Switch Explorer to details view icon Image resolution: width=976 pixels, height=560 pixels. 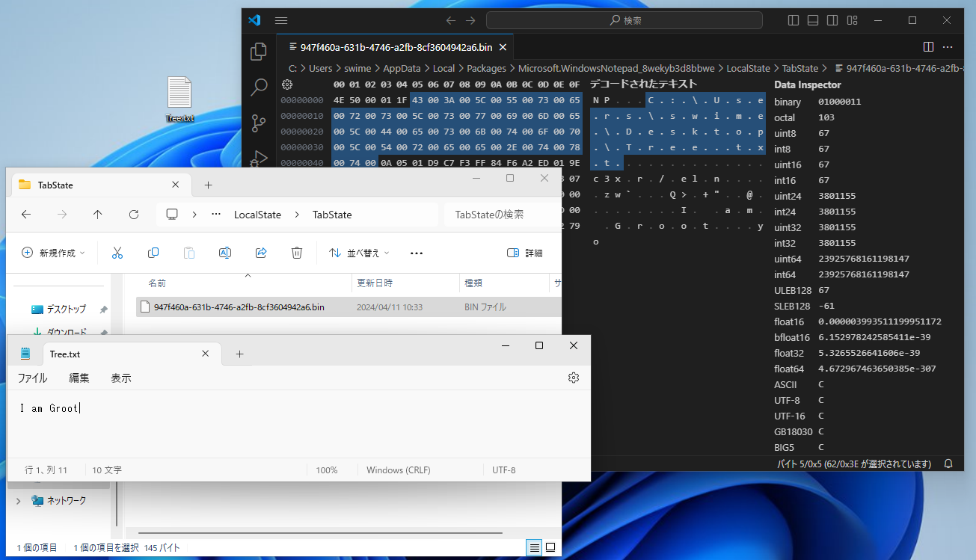point(534,547)
